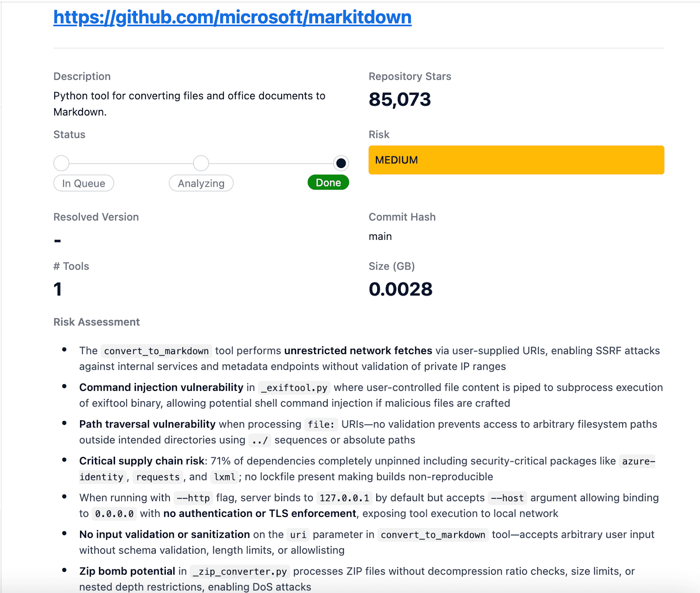Image resolution: width=700 pixels, height=593 pixels.
Task: Click the 'Zip bomb potential' bold text
Action: 127,571
